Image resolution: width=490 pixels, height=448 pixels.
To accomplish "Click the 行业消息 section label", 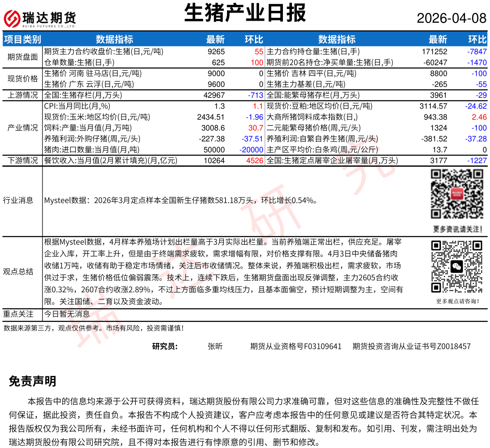I will [x=18, y=200].
